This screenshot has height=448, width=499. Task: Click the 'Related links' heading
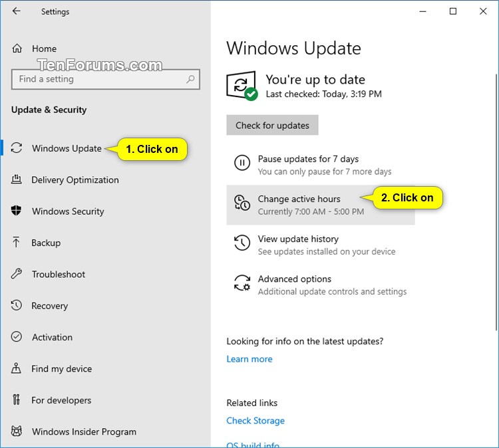click(x=252, y=403)
